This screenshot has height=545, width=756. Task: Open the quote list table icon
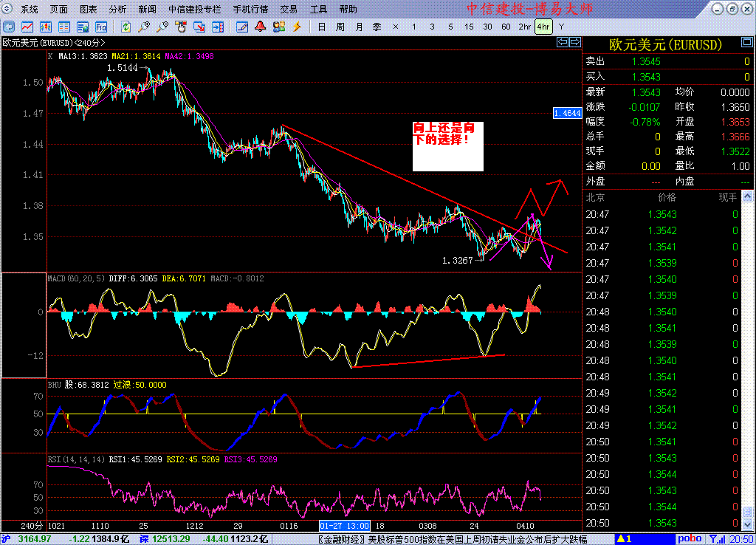tap(64, 27)
